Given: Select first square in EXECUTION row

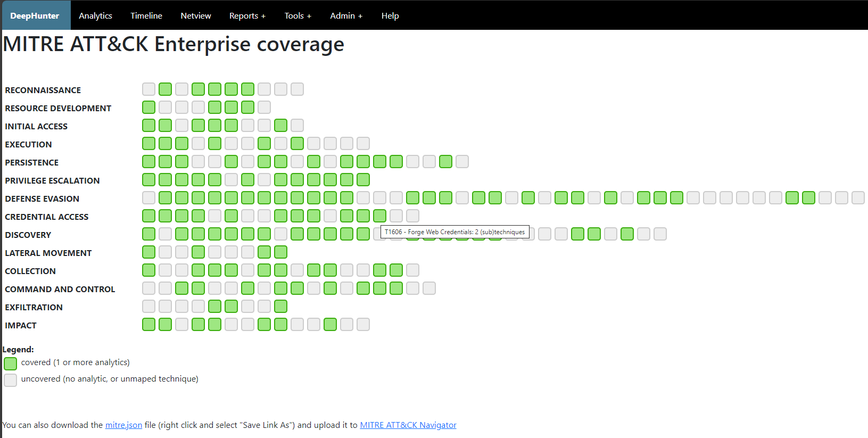Looking at the screenshot, I should (149, 143).
